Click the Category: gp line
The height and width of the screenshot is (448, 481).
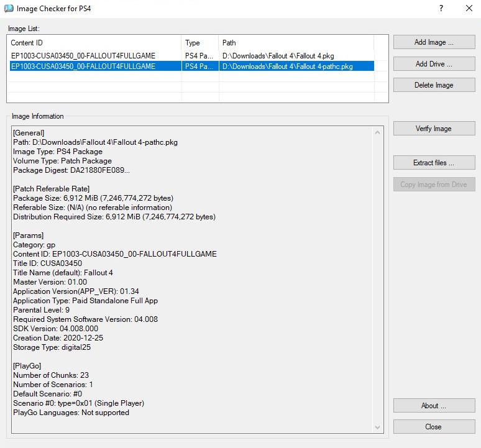[x=34, y=245]
